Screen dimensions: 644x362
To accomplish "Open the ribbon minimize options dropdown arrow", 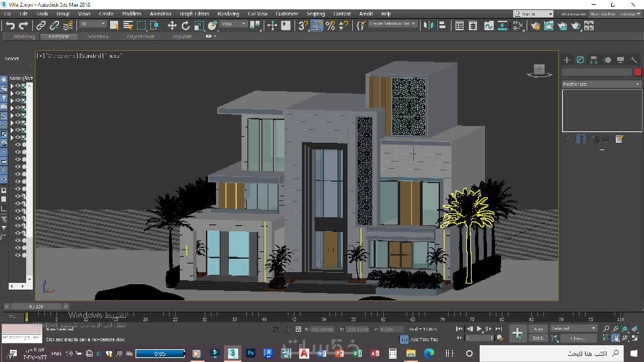I will pyautogui.click(x=215, y=36).
